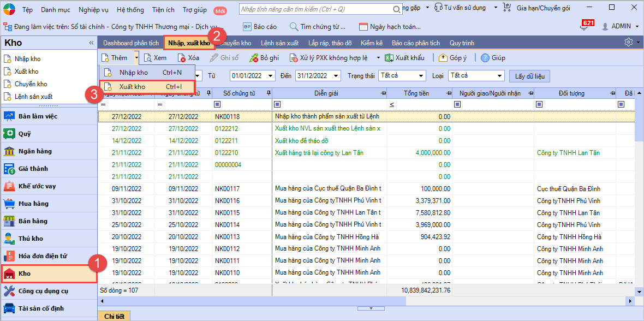The height and width of the screenshot is (321, 644).
Task: Collapse the Kho sidebar panel
Action: click(x=91, y=43)
